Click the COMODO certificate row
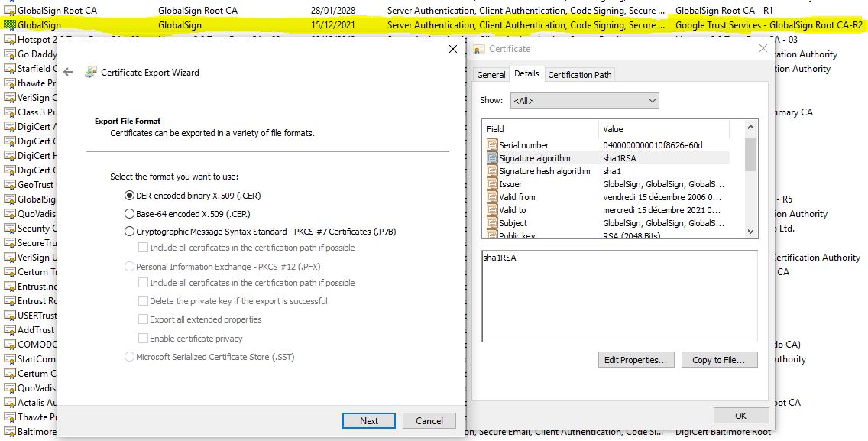868x441 pixels. pos(29,344)
